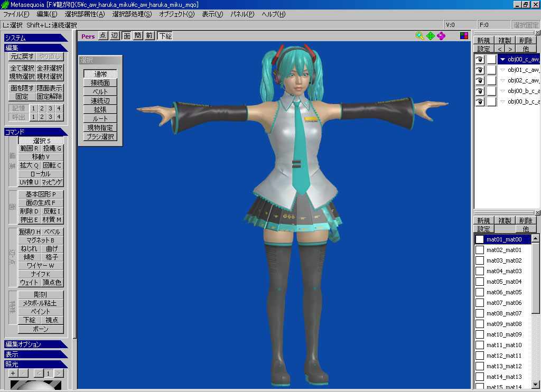The height and width of the screenshot is (392, 541).
Task: Toggle simple (簡) display button
Action: [138, 35]
